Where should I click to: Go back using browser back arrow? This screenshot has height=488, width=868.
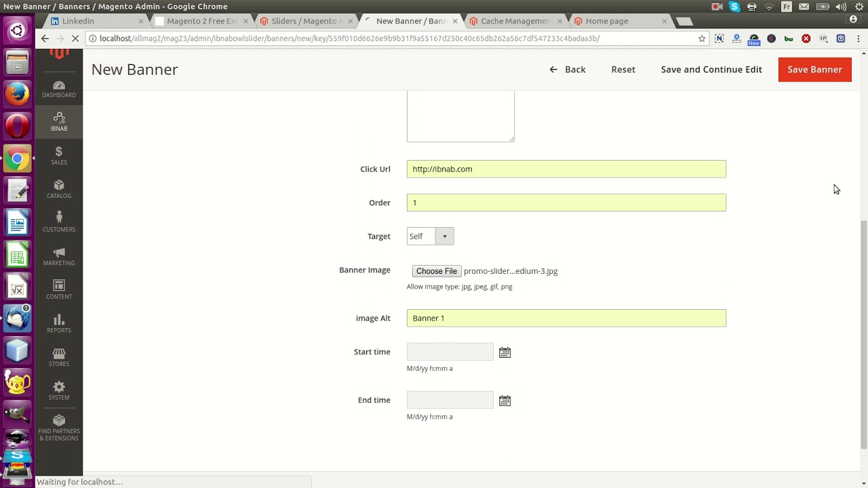(45, 39)
